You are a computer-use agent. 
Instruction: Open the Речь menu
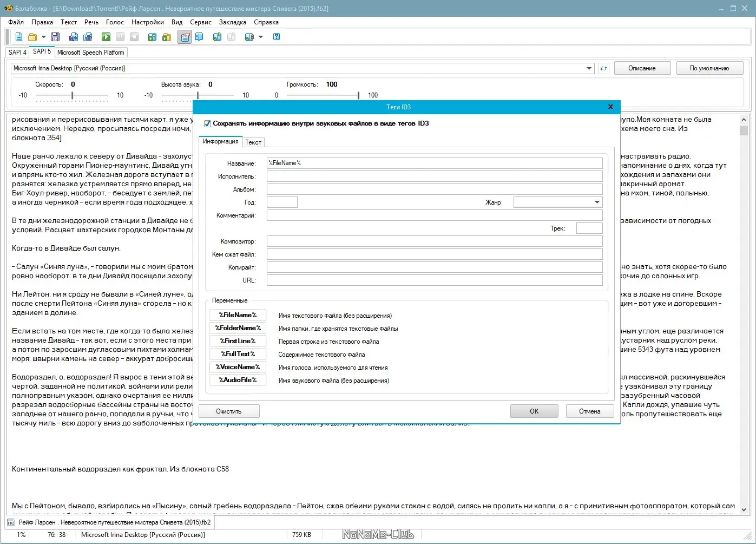91,22
